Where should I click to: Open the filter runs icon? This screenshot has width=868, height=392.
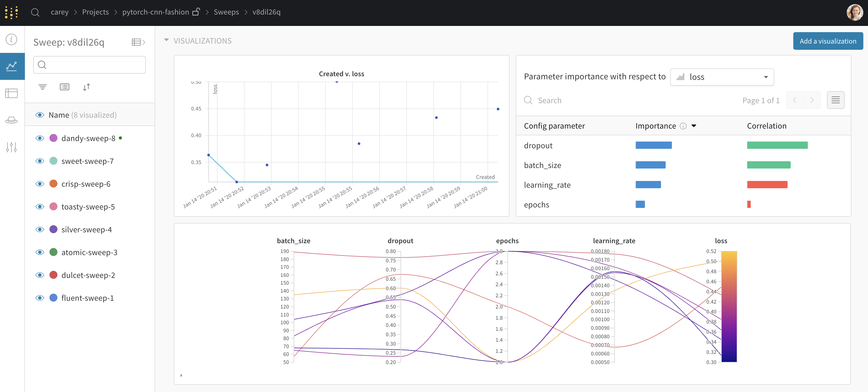43,87
